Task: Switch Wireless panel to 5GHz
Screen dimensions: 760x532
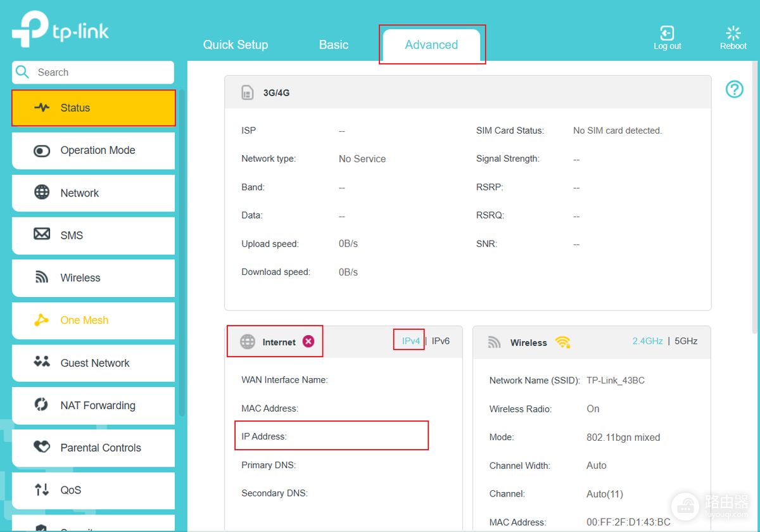Action: point(686,341)
